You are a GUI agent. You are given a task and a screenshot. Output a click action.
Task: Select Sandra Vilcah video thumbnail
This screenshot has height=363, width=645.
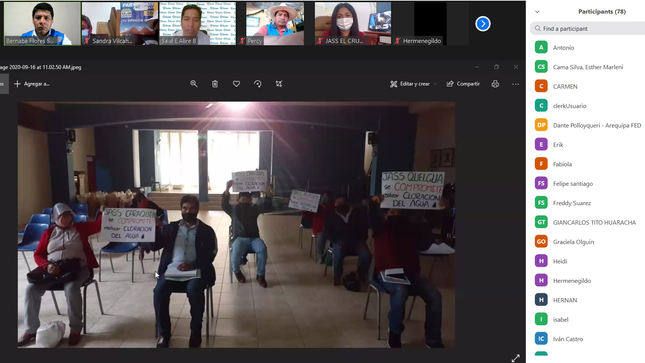[x=120, y=23]
